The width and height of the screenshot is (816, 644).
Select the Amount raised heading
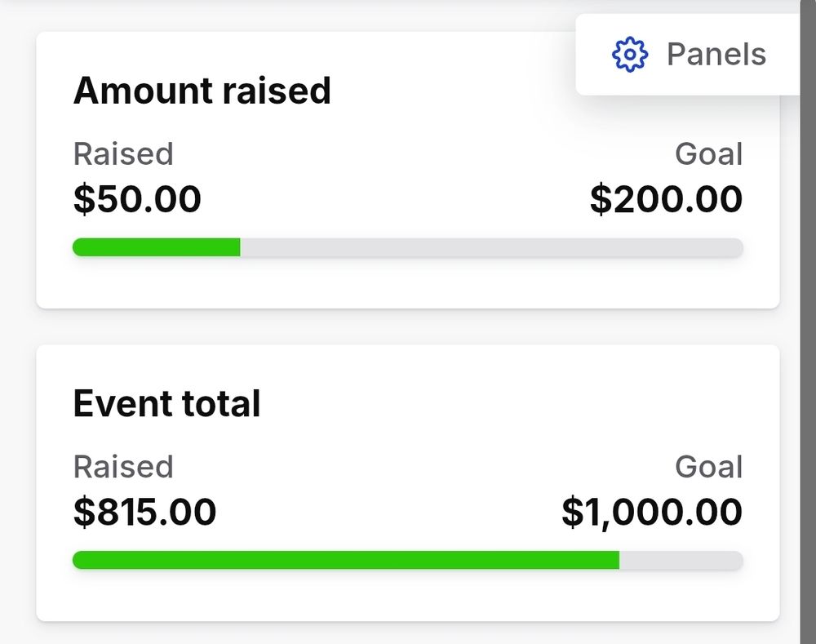202,91
